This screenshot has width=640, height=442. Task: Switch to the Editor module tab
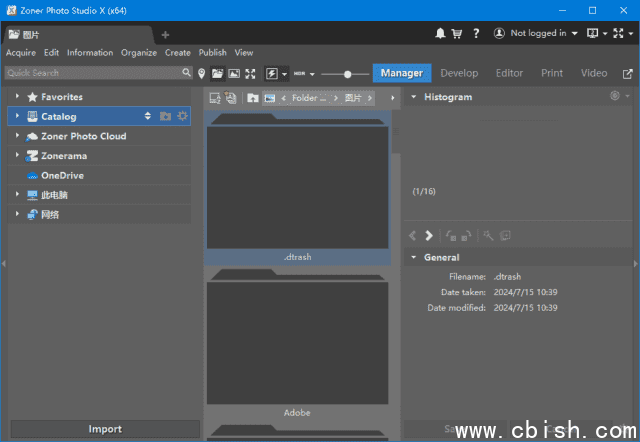(x=509, y=73)
